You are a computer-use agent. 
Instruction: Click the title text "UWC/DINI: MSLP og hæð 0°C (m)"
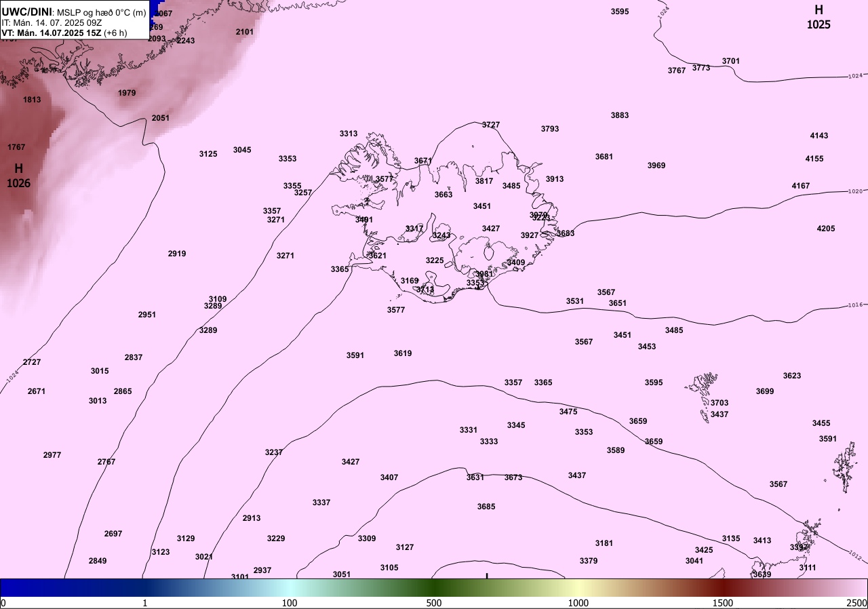click(x=73, y=12)
